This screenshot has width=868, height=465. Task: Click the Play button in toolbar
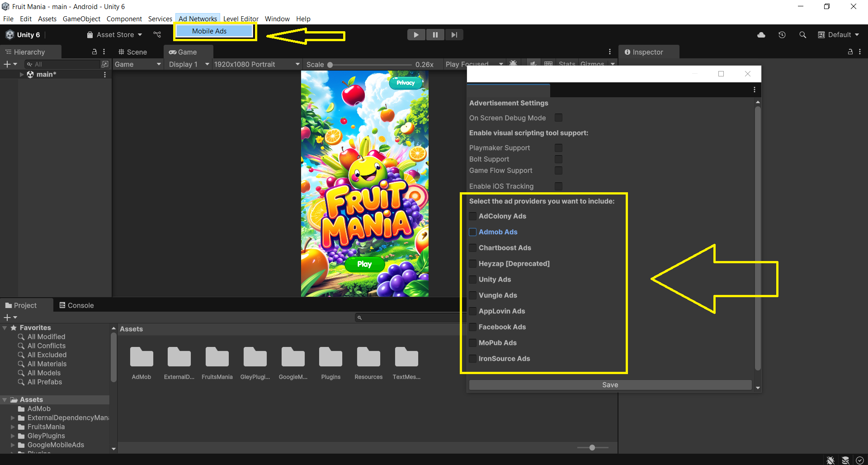[416, 35]
